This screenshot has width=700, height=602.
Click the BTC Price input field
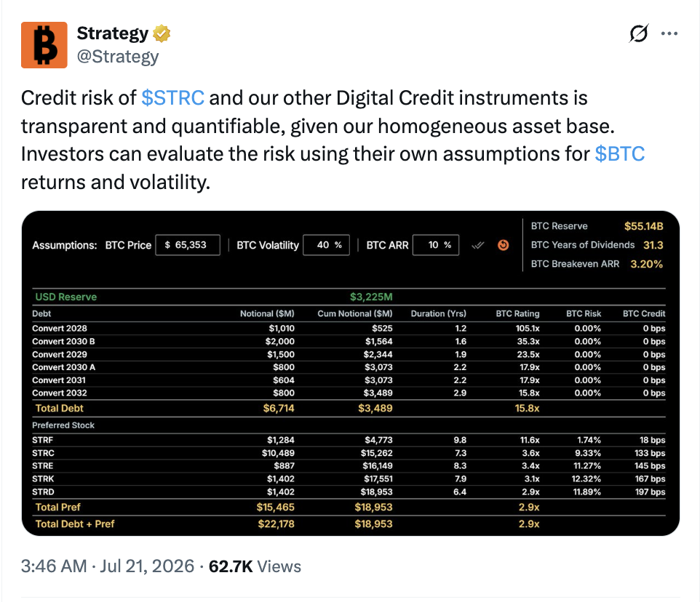coord(188,245)
